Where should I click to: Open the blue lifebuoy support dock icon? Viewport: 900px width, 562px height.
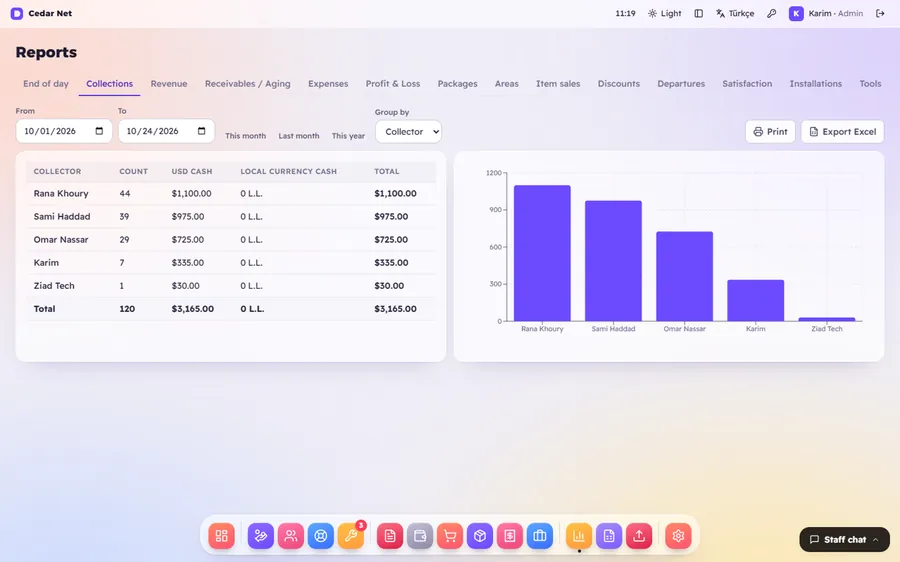tap(321, 536)
